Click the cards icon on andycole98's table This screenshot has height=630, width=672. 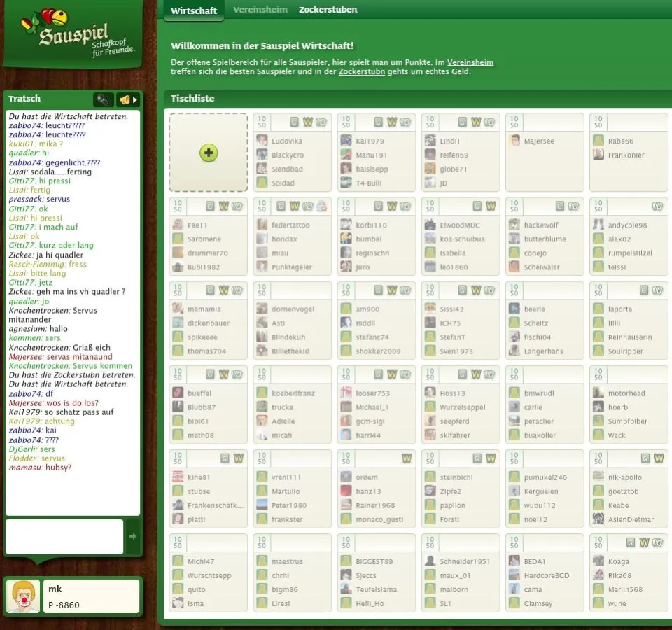[657, 206]
